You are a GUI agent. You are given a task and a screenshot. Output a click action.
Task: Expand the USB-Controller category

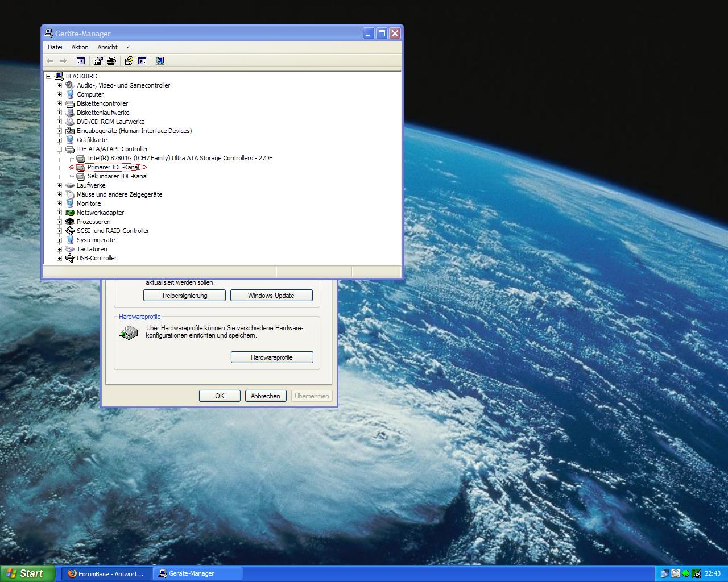click(59, 258)
